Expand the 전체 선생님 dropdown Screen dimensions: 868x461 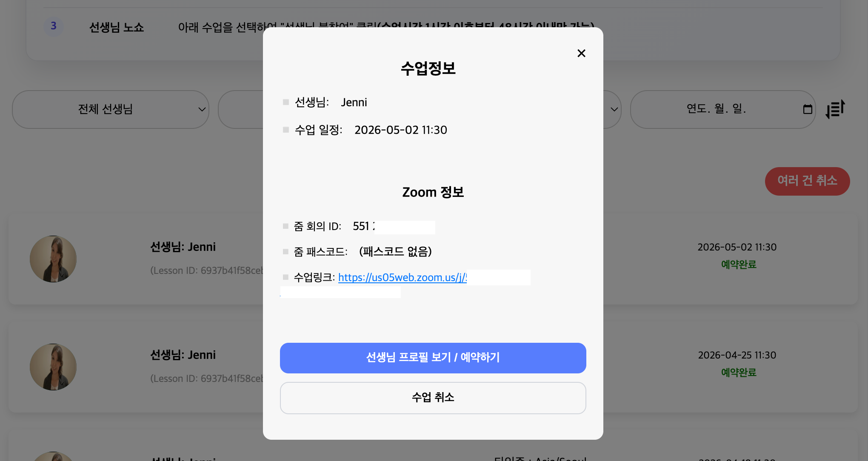click(110, 109)
